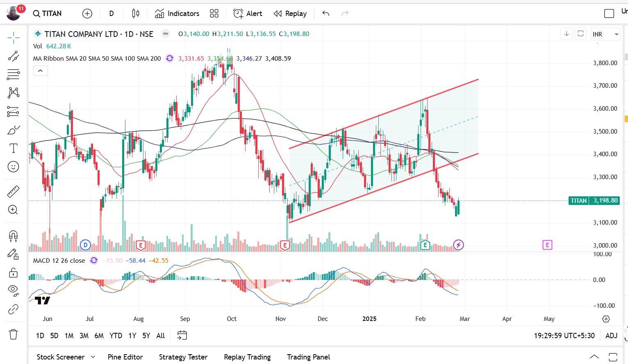Viewport: 628px width, 364px height.
Task: Select the crosshair cursor tool
Action: (14, 38)
